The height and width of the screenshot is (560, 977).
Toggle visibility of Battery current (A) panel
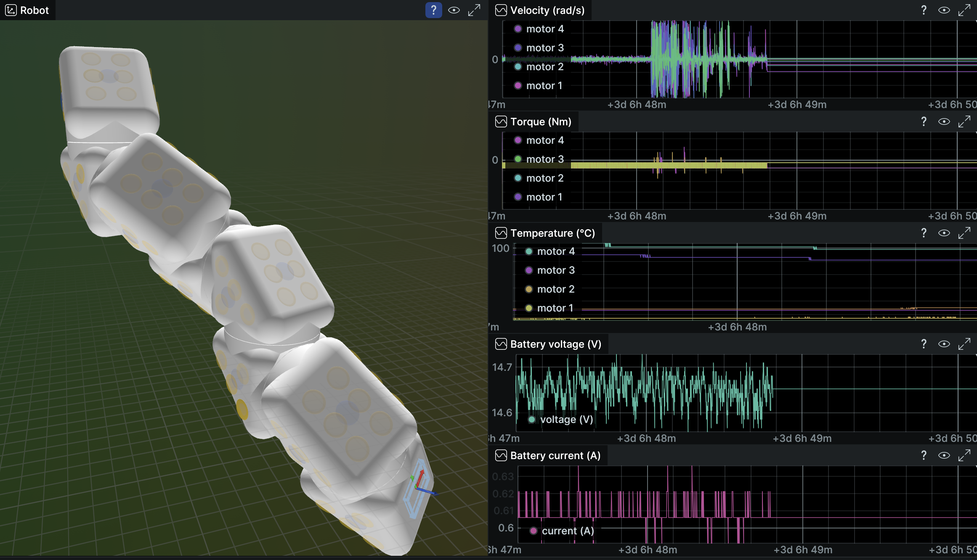click(x=944, y=455)
